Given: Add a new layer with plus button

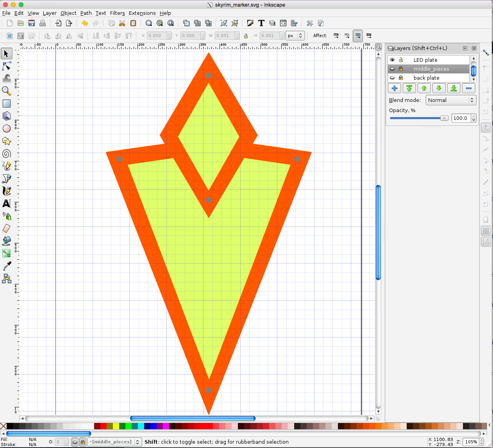Looking at the screenshot, I should 394,88.
